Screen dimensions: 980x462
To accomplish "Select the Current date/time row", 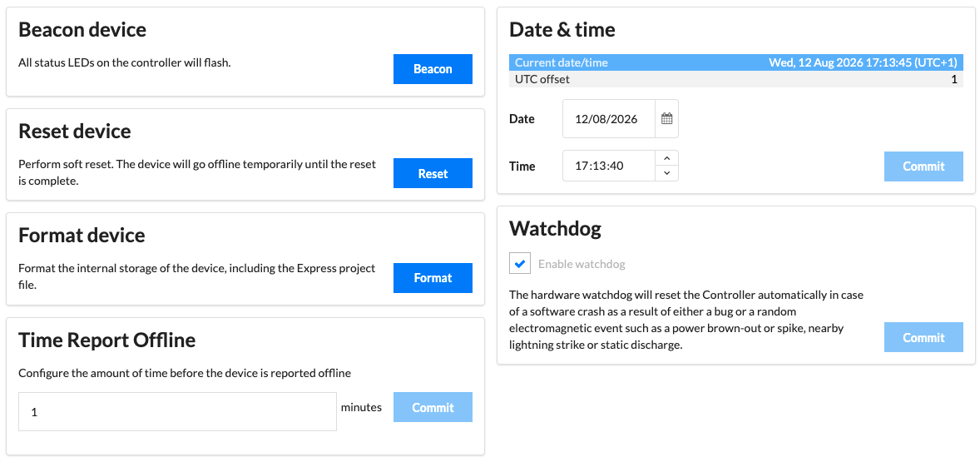I will (x=735, y=62).
